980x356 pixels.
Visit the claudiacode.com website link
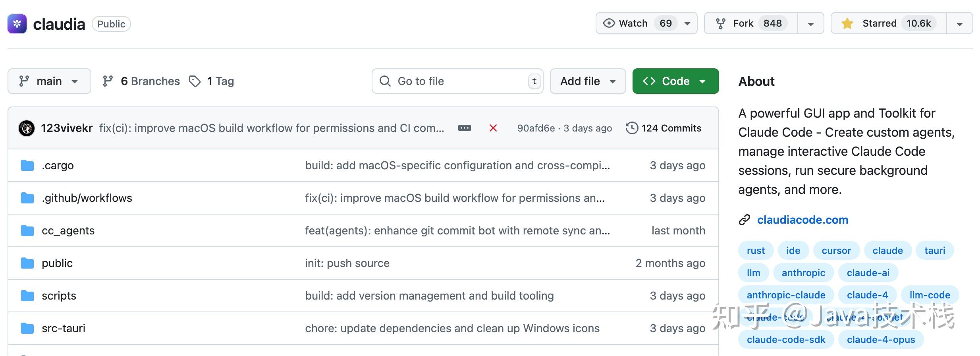pyautogui.click(x=803, y=220)
